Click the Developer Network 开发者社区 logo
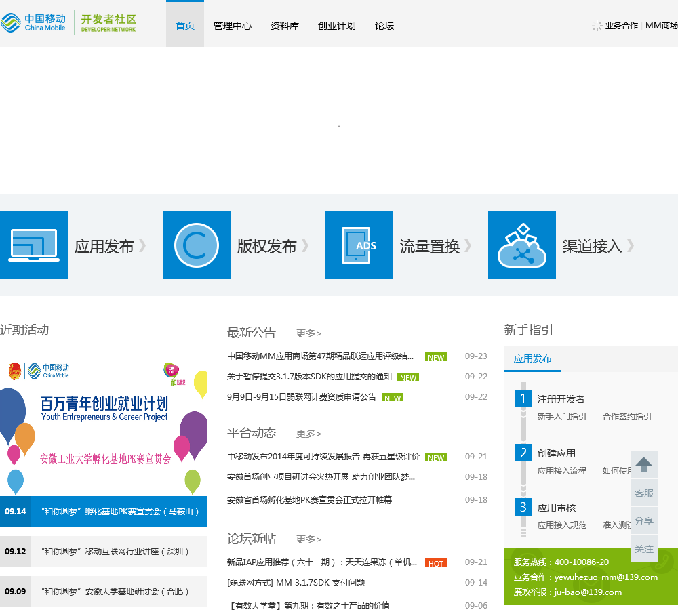 [108, 23]
